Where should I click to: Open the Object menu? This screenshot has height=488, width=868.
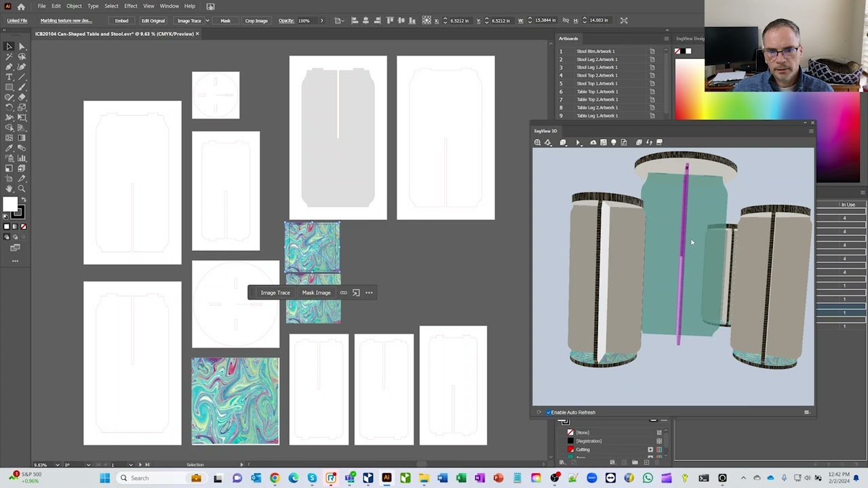pos(74,6)
